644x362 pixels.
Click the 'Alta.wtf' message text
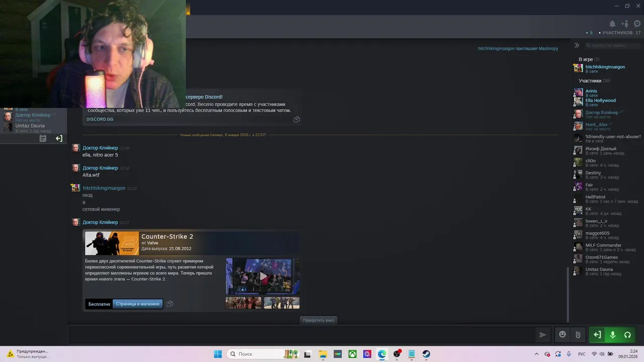tap(91, 175)
